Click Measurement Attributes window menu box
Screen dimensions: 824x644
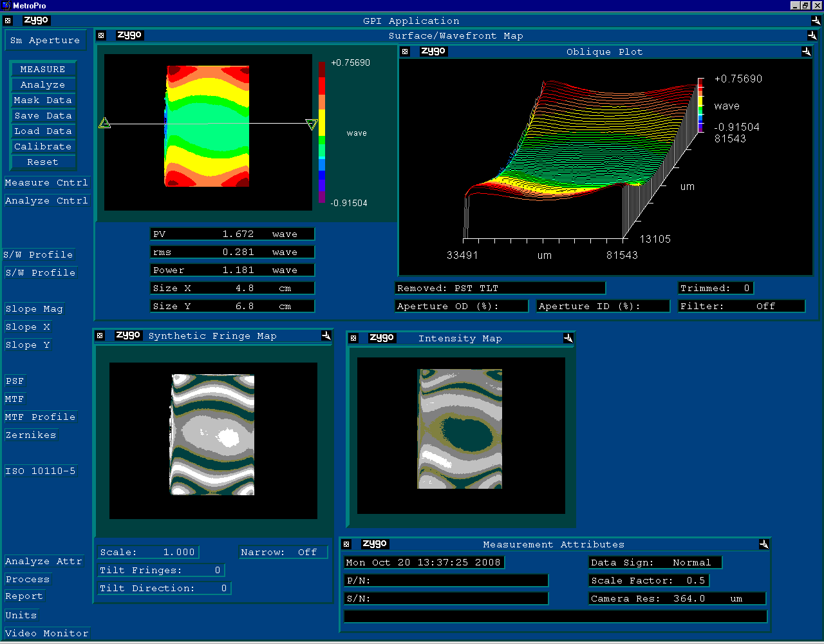click(x=346, y=544)
